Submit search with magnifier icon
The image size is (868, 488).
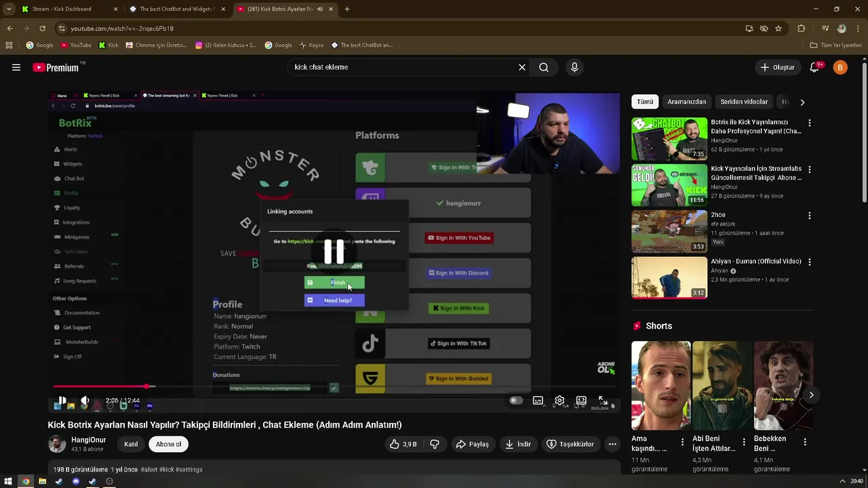tap(544, 67)
